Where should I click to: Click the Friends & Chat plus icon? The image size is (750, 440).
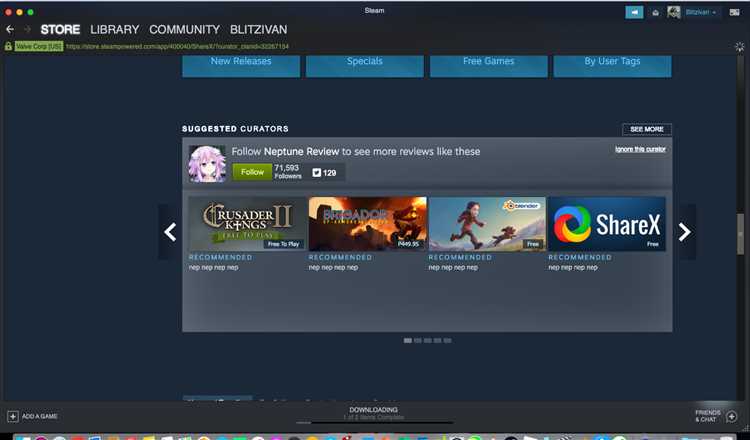pyautogui.click(x=731, y=417)
